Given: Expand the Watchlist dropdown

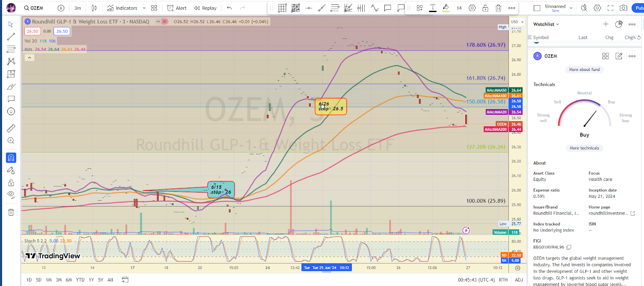Looking at the screenshot, I should [546, 24].
